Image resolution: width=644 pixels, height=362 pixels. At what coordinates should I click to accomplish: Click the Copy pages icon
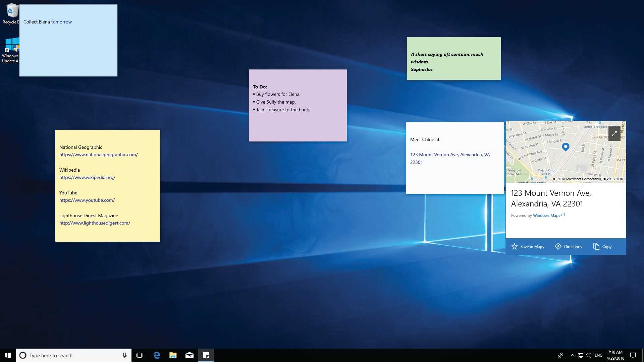coord(596,247)
